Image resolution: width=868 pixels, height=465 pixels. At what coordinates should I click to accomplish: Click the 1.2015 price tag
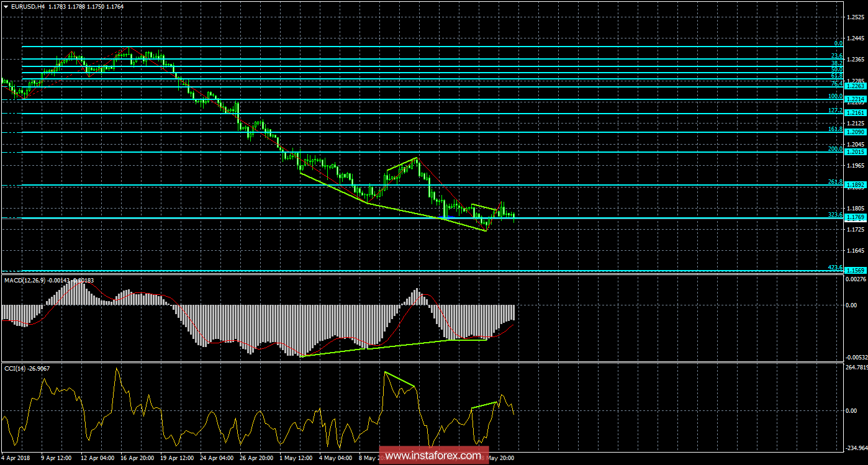coord(855,152)
